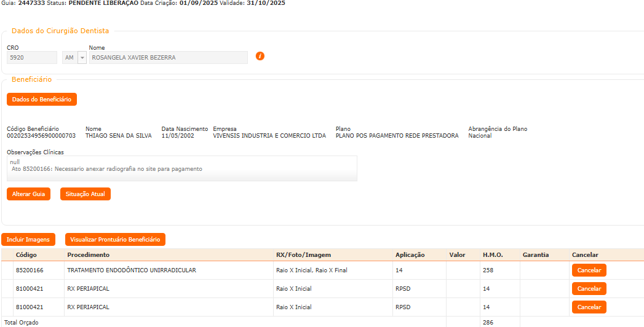The width and height of the screenshot is (644, 327).
Task: Cancel the first RX Periapical entry
Action: click(589, 289)
